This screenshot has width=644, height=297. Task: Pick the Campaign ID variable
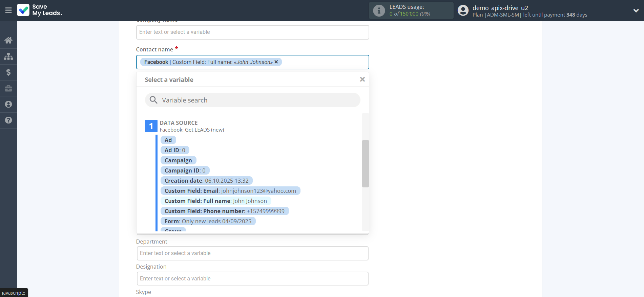click(185, 170)
